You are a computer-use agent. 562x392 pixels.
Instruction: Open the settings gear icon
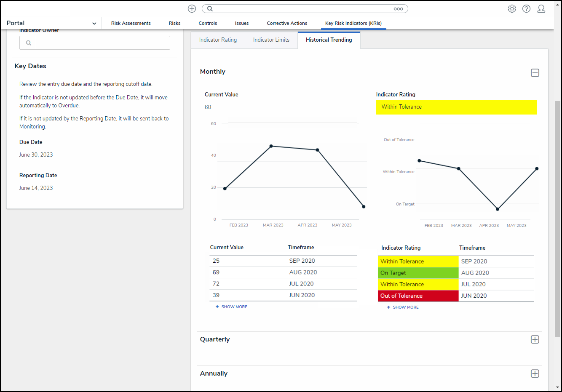click(x=512, y=9)
